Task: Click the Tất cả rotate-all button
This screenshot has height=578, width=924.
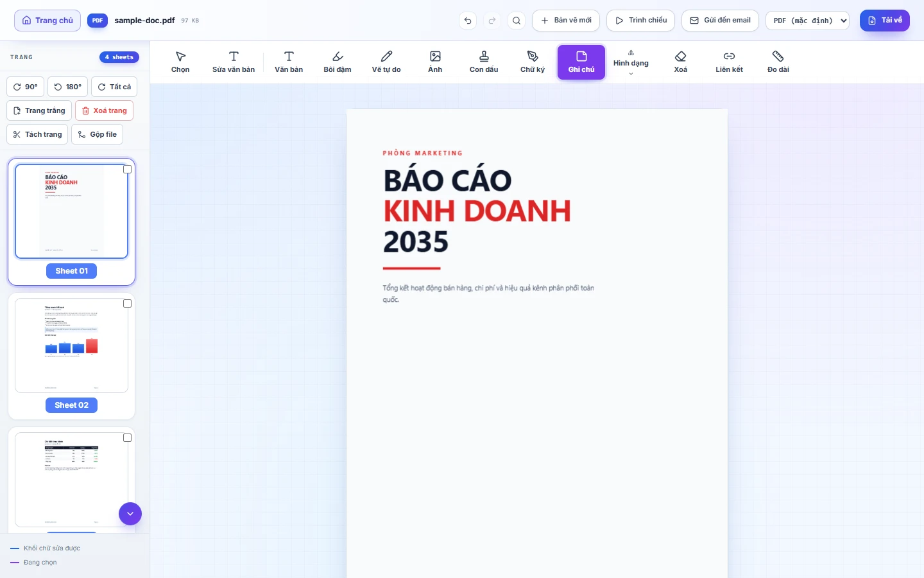Action: click(114, 87)
